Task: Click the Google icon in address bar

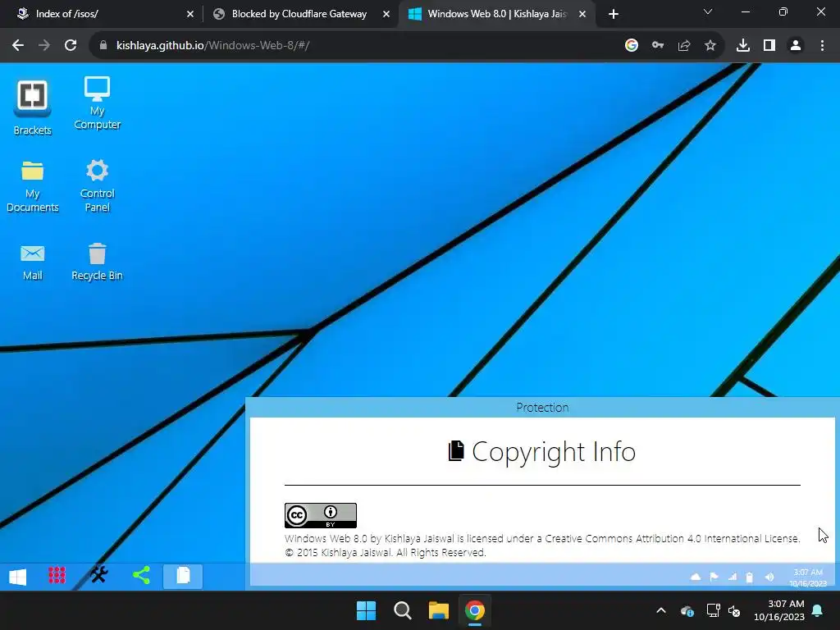Action: point(632,46)
